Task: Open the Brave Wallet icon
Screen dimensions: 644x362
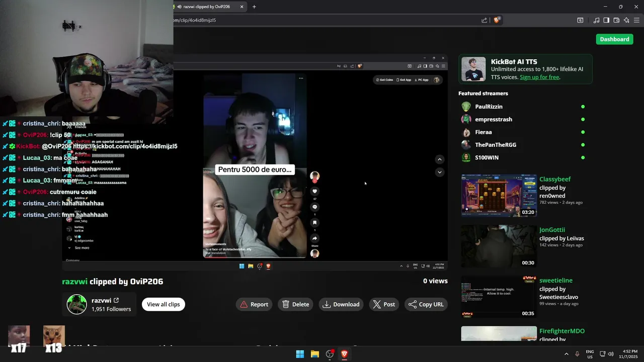Action: coord(616,20)
